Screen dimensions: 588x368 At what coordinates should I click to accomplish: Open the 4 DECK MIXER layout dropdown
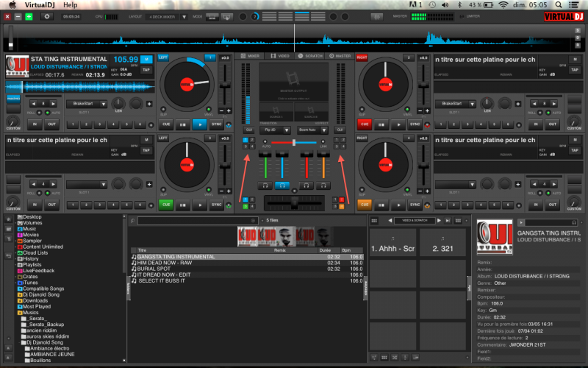click(x=168, y=17)
